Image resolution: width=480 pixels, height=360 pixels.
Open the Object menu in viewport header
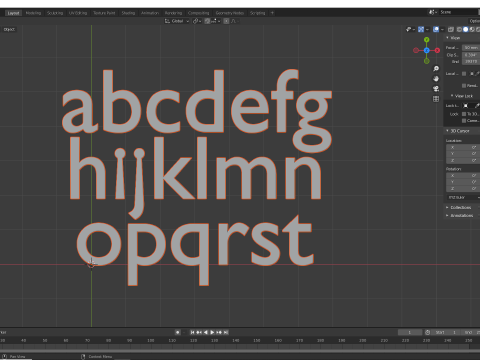point(9,29)
